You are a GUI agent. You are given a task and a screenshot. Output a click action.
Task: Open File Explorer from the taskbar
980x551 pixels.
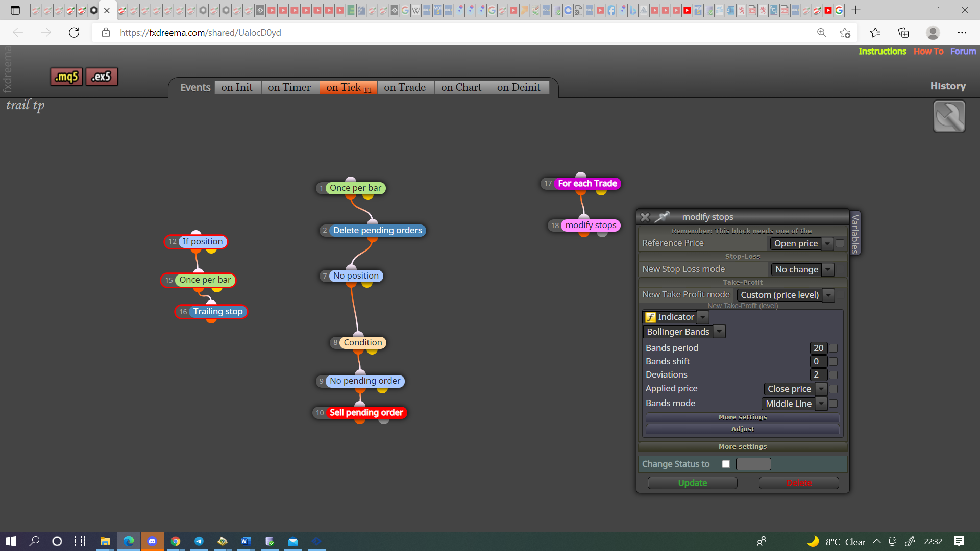click(x=105, y=541)
